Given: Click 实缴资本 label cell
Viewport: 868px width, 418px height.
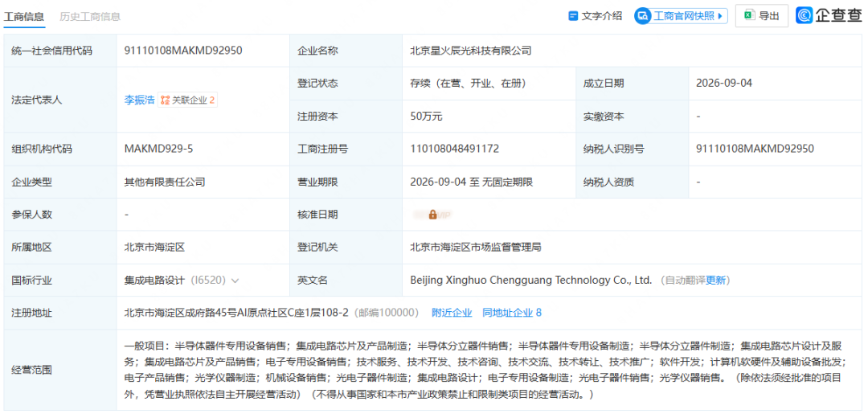Looking at the screenshot, I should (x=633, y=117).
